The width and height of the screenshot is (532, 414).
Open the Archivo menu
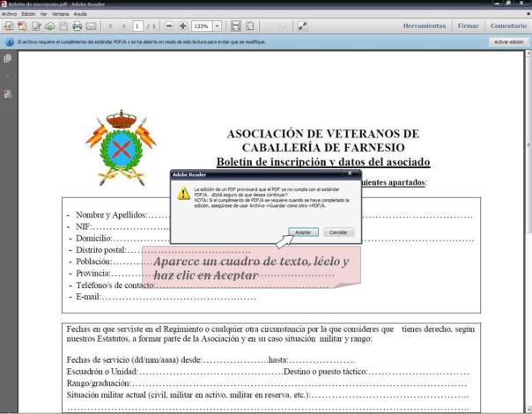pyautogui.click(x=10, y=14)
